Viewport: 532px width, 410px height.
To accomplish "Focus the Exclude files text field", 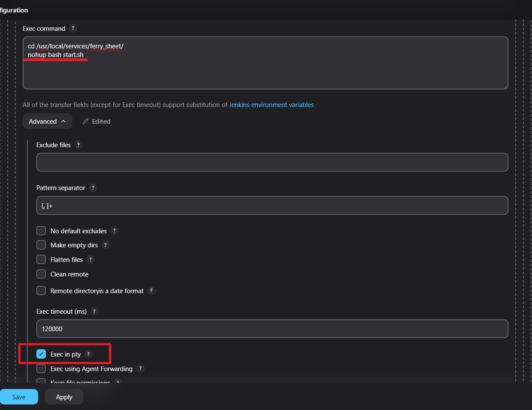I will (x=272, y=162).
